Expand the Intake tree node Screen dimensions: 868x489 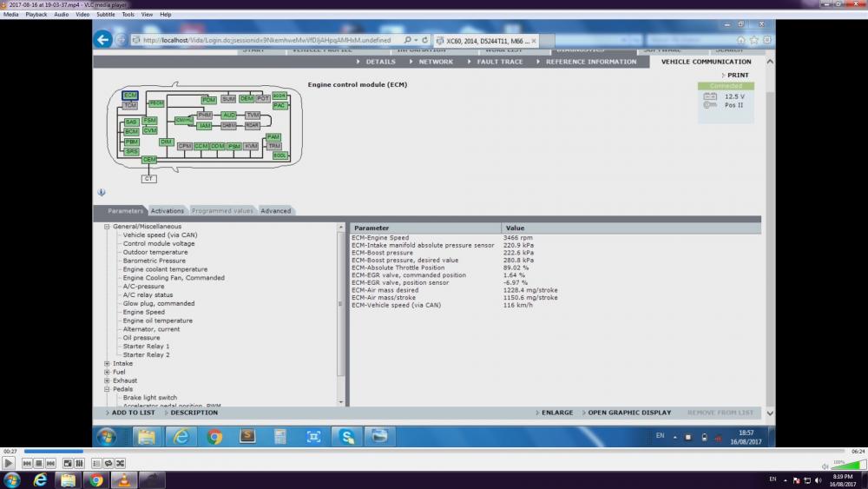tap(107, 364)
